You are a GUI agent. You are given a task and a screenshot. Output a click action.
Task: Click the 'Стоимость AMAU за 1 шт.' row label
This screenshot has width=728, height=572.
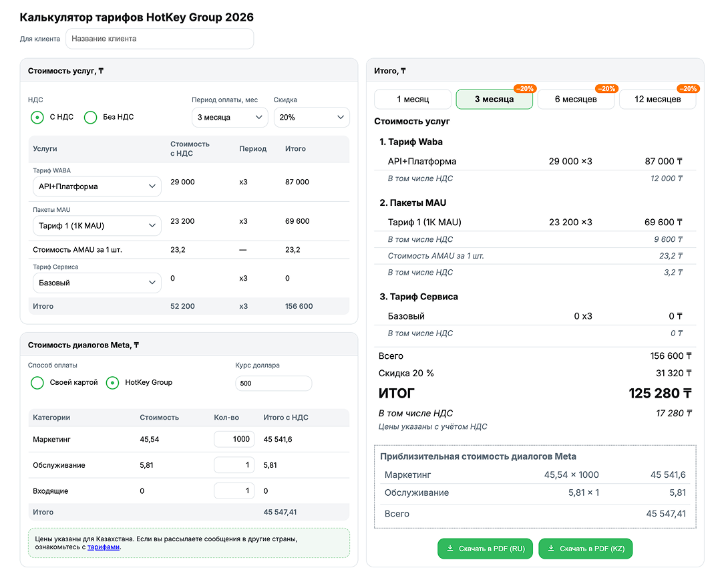point(77,250)
